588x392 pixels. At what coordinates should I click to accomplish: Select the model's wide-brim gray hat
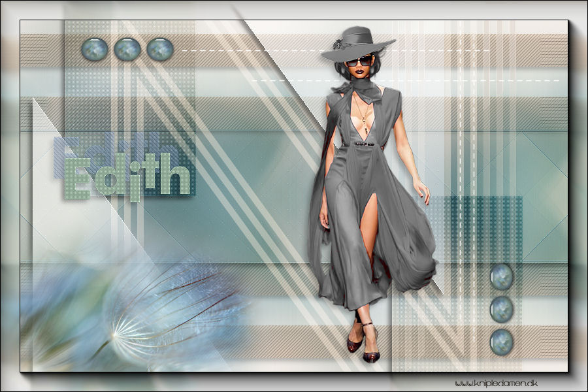(x=358, y=43)
